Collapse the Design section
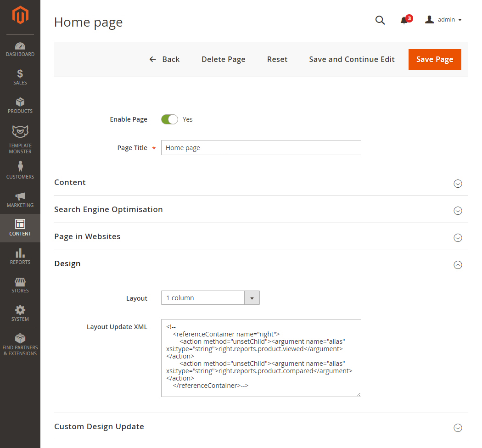Viewport: 482px width, 448px height. (458, 265)
